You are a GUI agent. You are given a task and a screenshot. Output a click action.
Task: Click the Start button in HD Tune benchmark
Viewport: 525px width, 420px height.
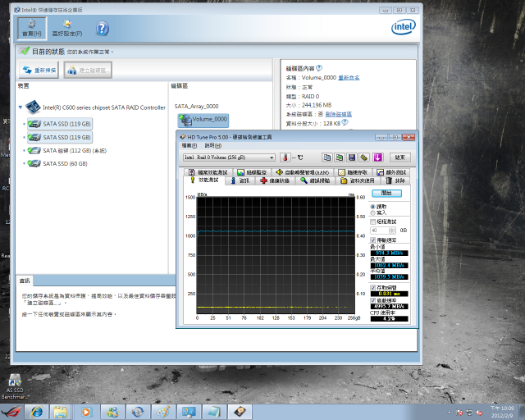pos(386,193)
